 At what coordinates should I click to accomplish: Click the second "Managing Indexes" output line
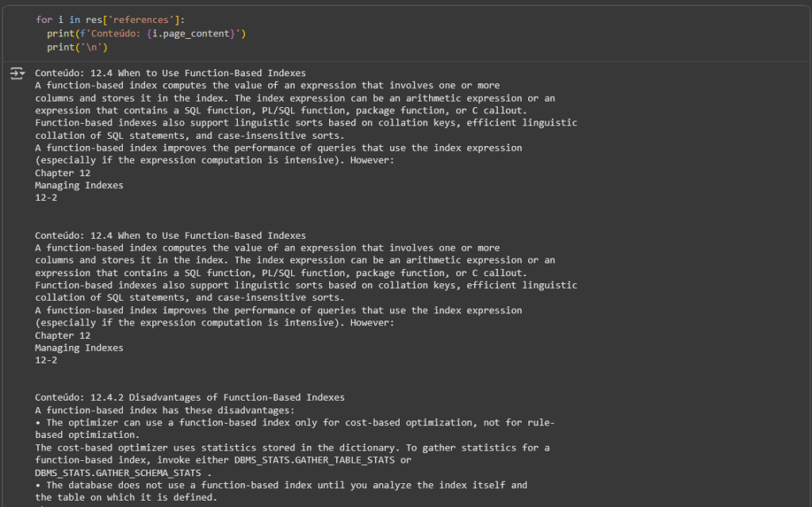pyautogui.click(x=79, y=348)
